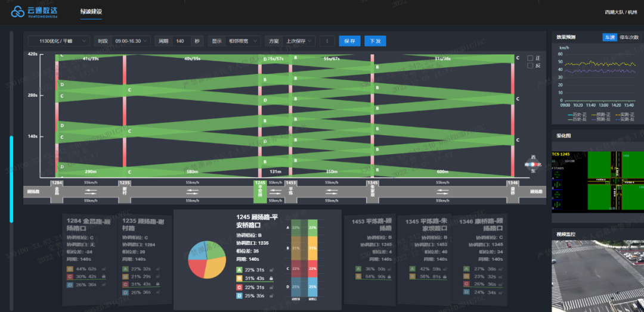Open the 1130优化 / 平峰 plan dropdown
The height and width of the screenshot is (312, 644).
[58, 42]
